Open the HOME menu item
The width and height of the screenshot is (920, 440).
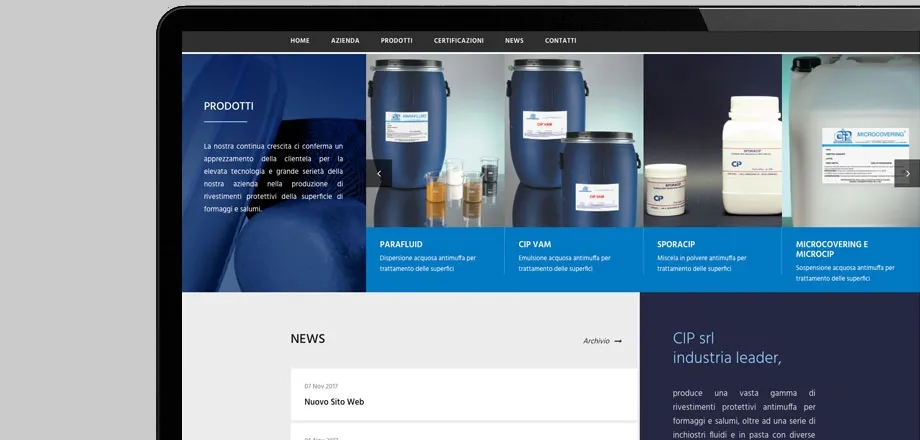pyautogui.click(x=300, y=41)
